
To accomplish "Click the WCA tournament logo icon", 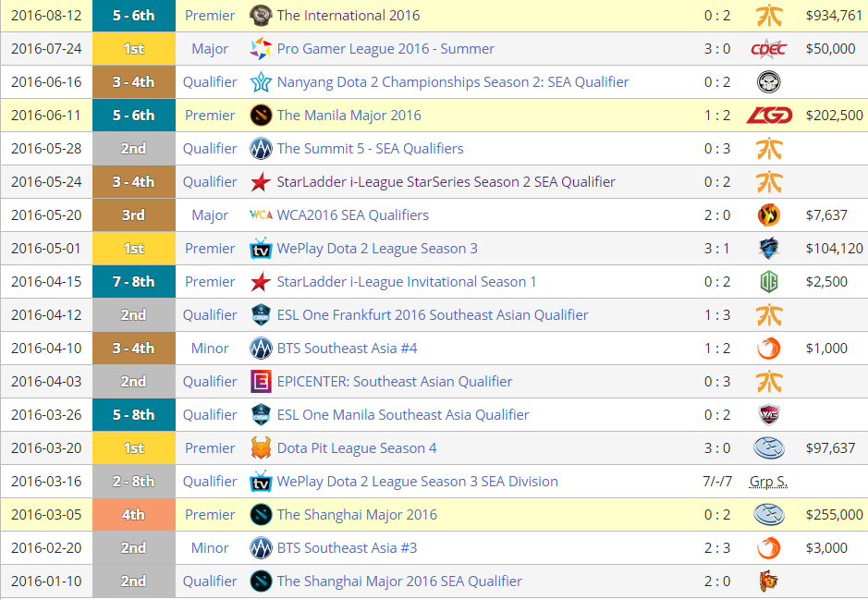I will click(x=262, y=215).
